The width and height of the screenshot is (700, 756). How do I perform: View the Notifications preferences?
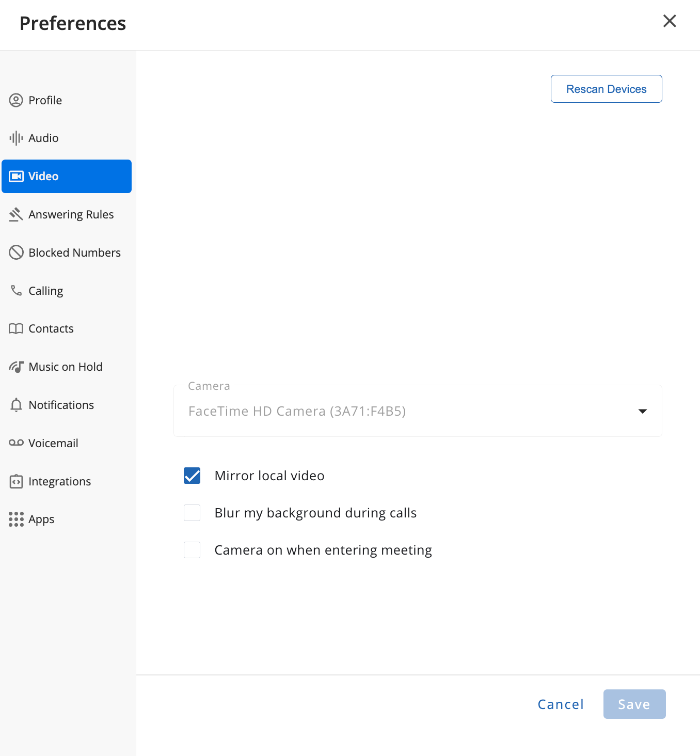67,405
